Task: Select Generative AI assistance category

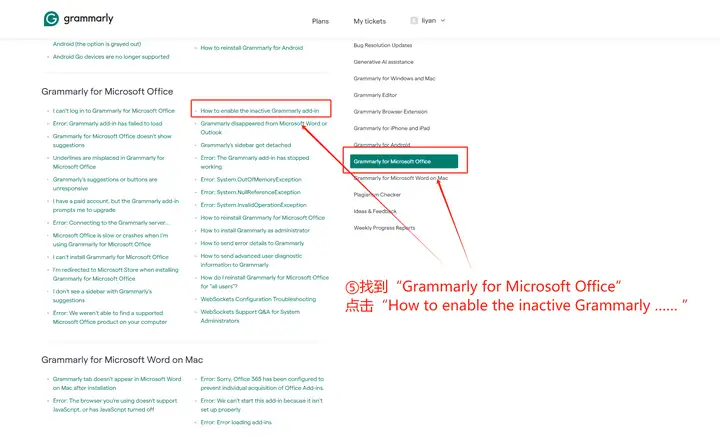Action: [x=383, y=62]
